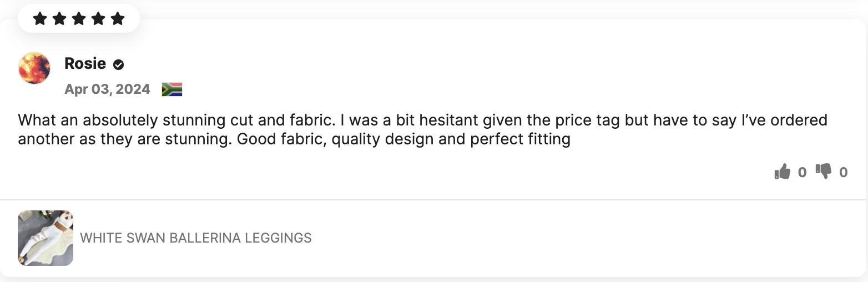Click the thumbs up helpful icon
This screenshot has height=282, width=868.
point(782,172)
